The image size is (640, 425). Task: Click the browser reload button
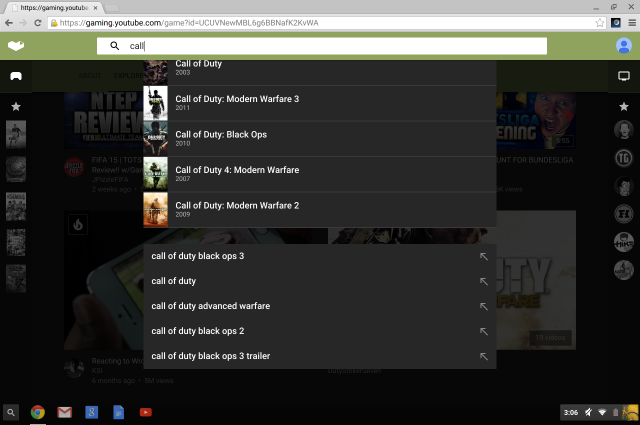(38, 22)
